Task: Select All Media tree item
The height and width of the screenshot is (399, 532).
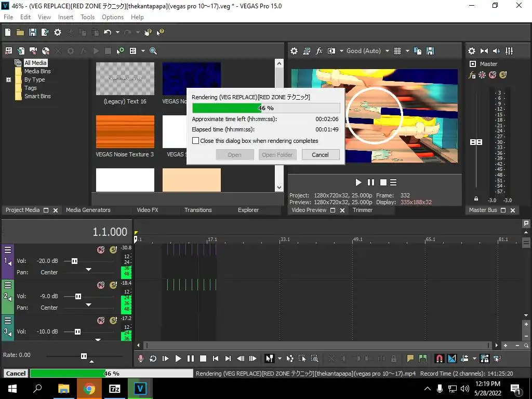Action: click(x=35, y=63)
